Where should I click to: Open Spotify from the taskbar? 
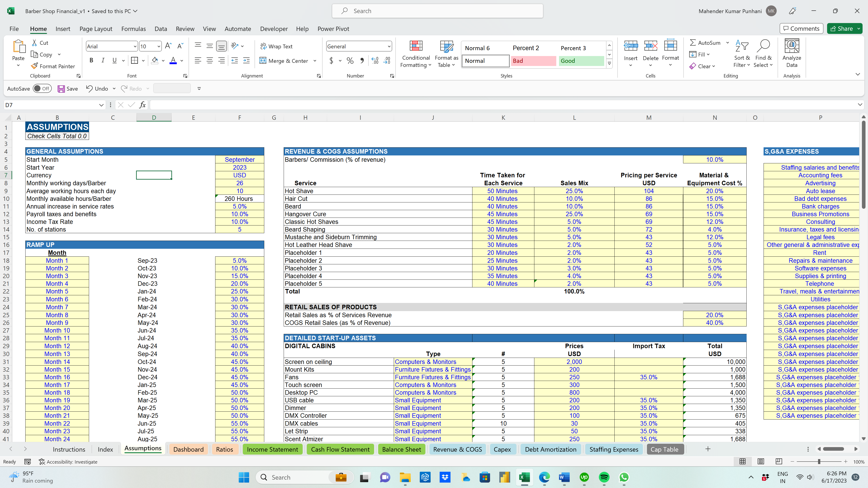(604, 477)
